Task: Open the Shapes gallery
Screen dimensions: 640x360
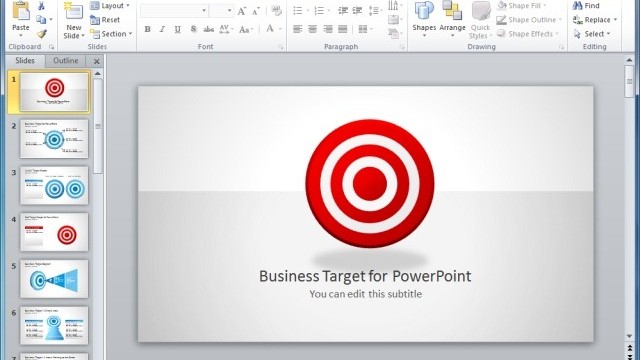Action: pos(424,20)
